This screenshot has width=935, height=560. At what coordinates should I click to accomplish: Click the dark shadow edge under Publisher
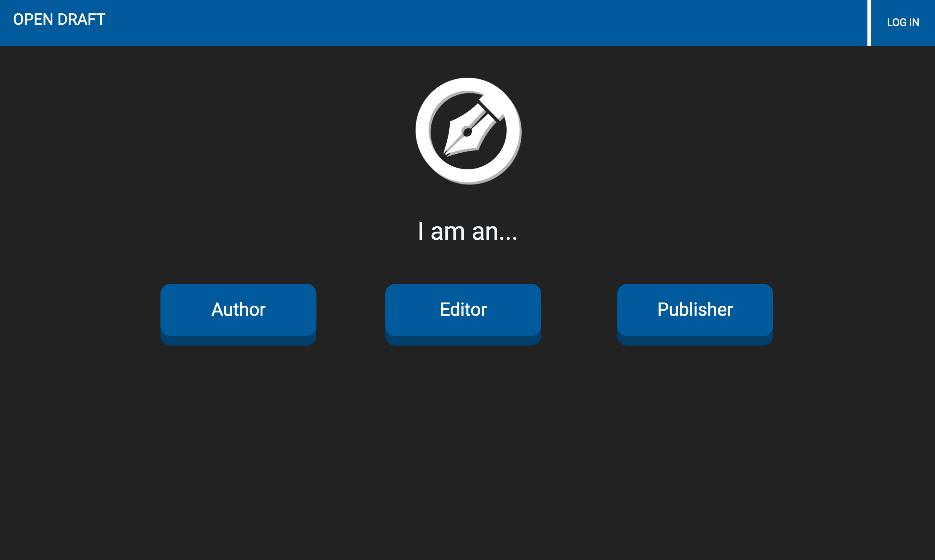[695, 341]
